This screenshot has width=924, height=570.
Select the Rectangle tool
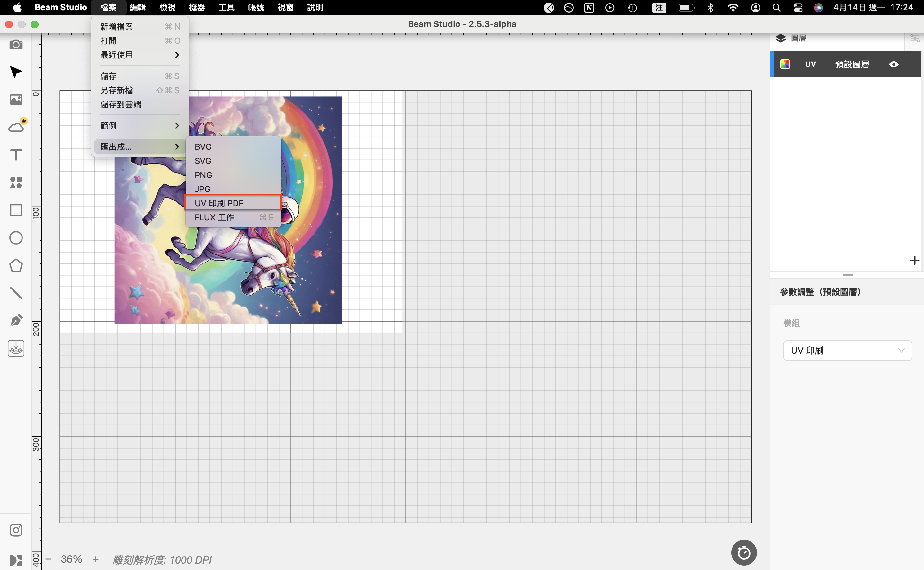point(16,210)
